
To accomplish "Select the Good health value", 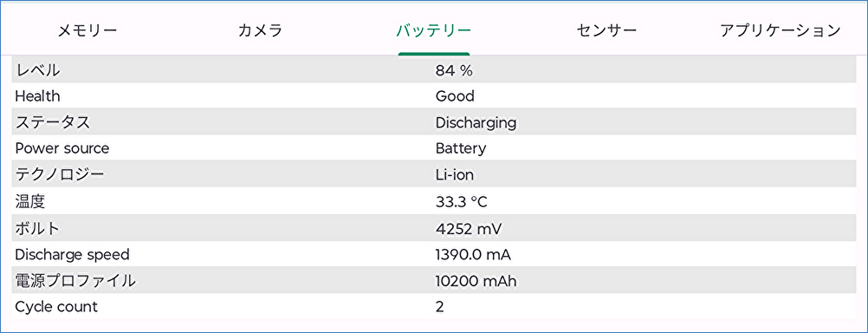I will (455, 96).
